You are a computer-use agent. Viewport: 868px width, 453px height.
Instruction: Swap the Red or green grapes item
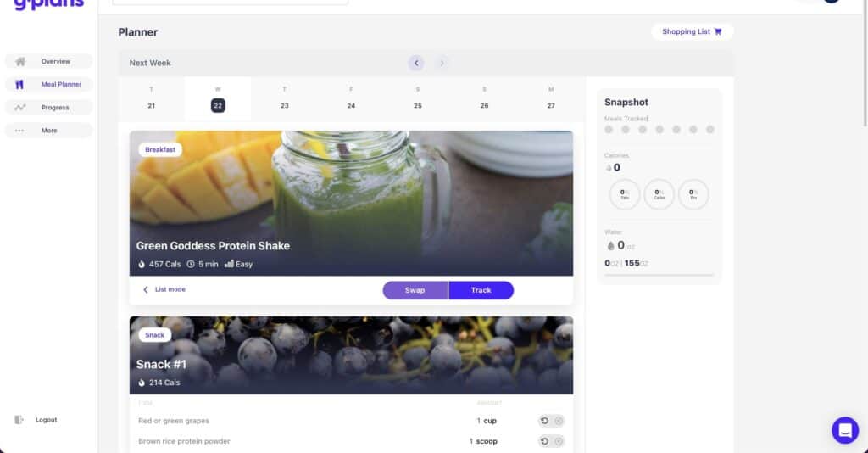(545, 421)
